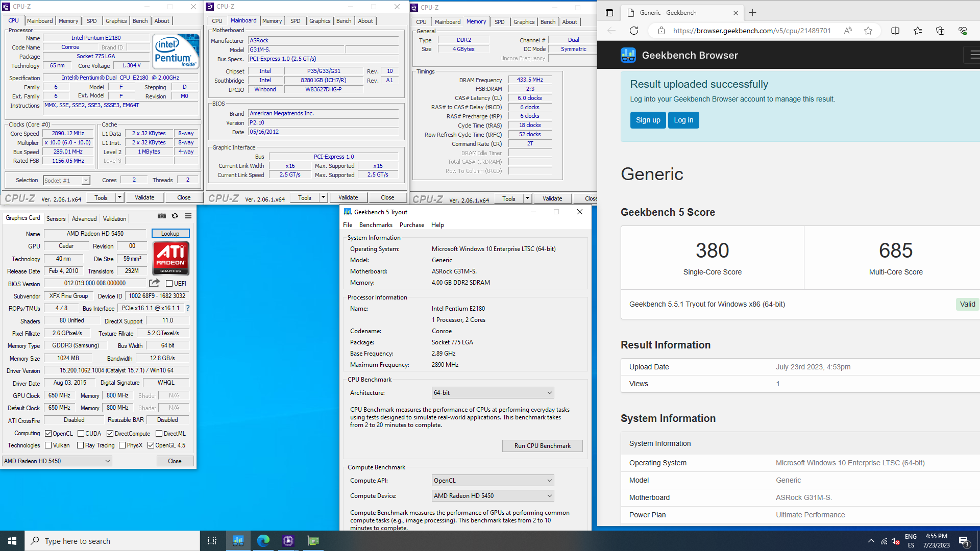Toggle the Vulkan checkbox
Image resolution: width=980 pixels, height=551 pixels.
click(48, 445)
